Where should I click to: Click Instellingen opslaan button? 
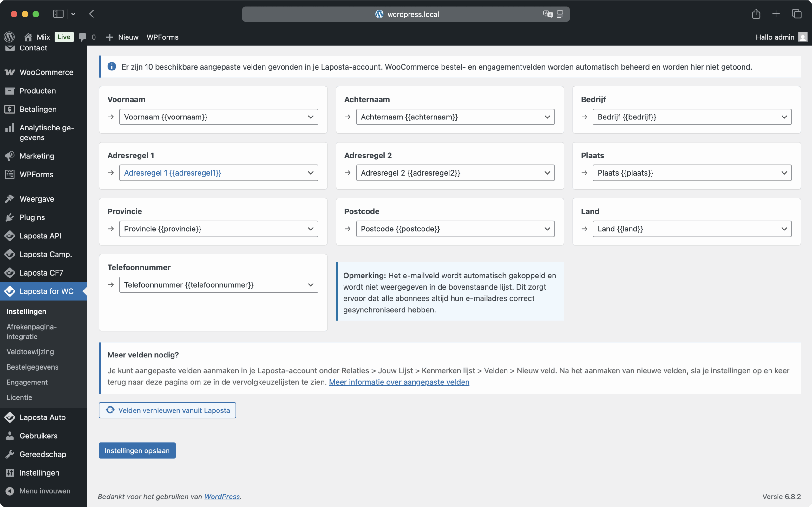(x=137, y=450)
